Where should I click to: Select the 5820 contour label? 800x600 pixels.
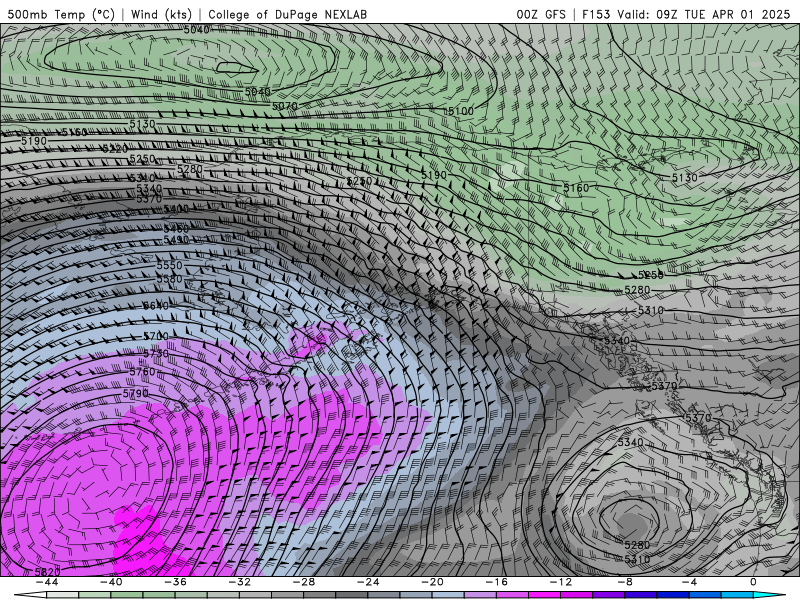[x=47, y=572]
